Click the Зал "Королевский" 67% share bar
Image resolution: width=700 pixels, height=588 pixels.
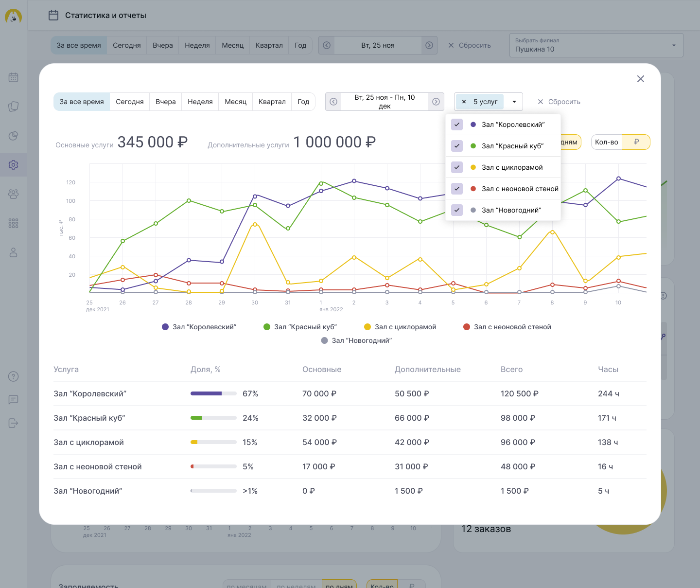pos(213,393)
